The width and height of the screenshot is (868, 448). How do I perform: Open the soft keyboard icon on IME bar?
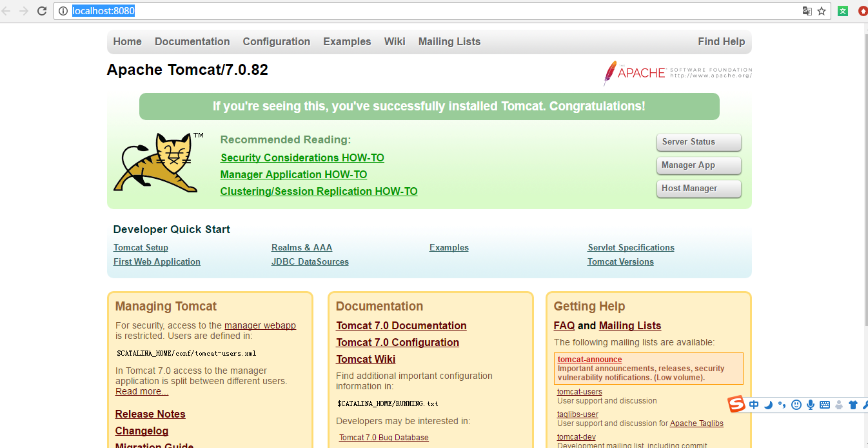point(825,405)
